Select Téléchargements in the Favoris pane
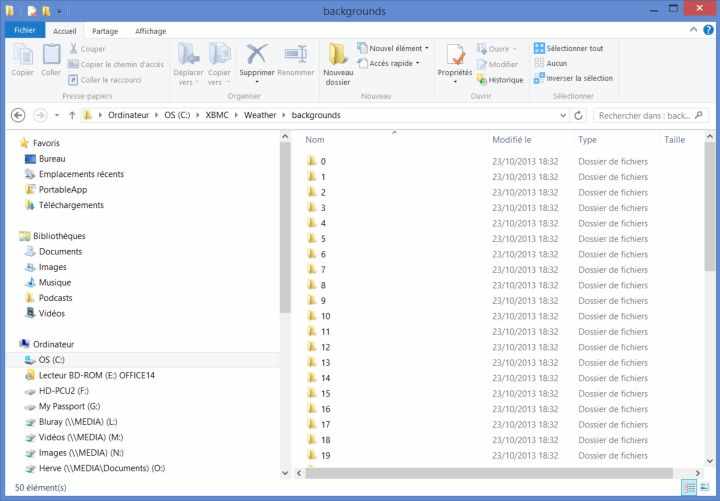The height and width of the screenshot is (501, 720). tap(70, 205)
